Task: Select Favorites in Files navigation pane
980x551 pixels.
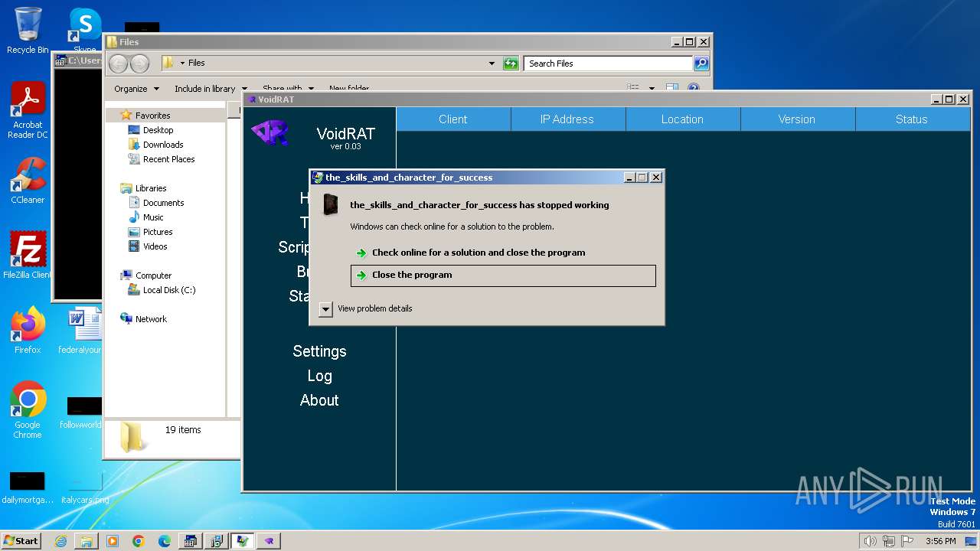Action: (x=152, y=116)
